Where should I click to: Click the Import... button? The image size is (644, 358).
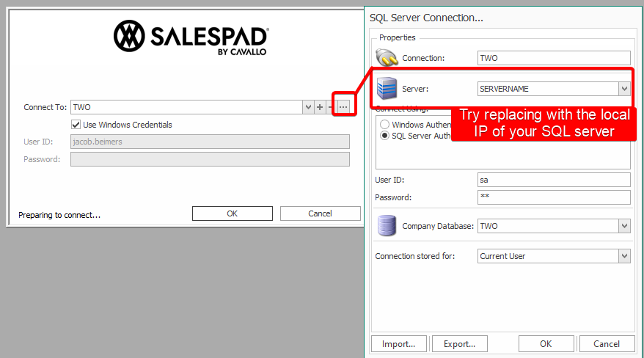tap(399, 343)
